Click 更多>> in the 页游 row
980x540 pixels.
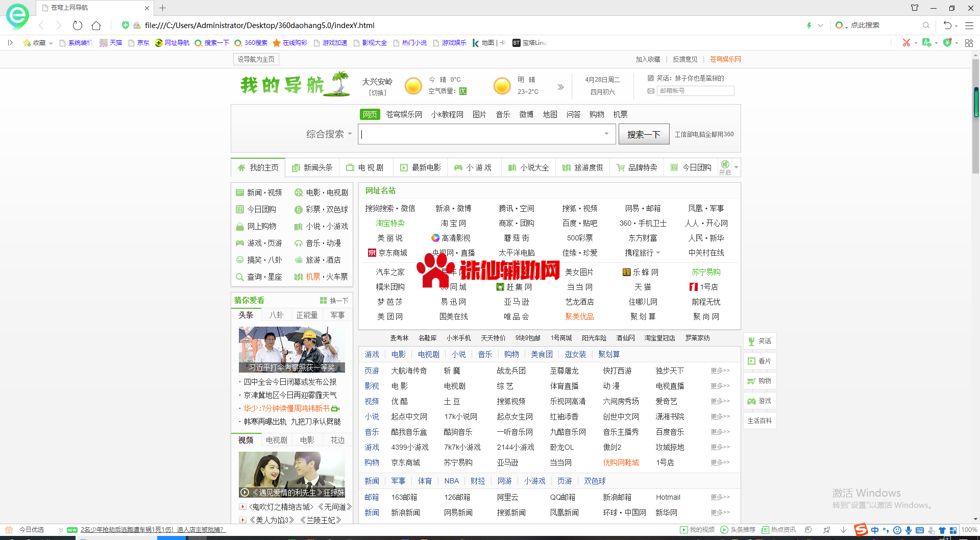click(720, 371)
